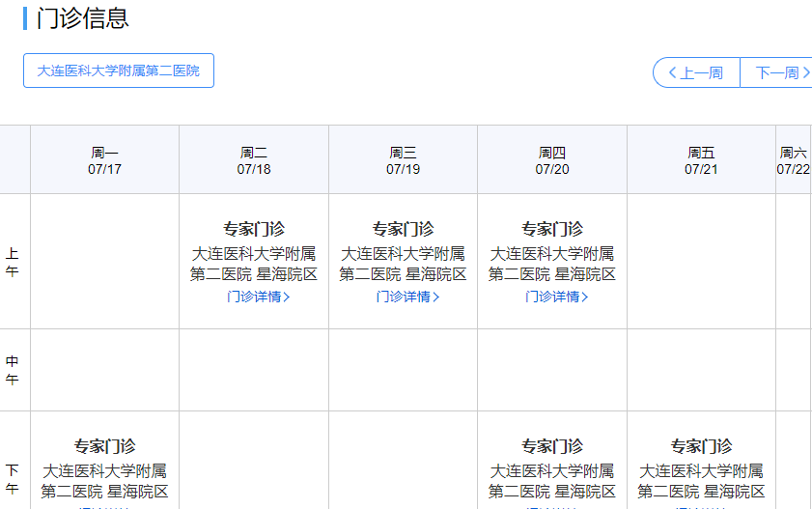This screenshot has height=509, width=812.
Task: Click the 周五 07/21 column header
Action: pos(701,160)
